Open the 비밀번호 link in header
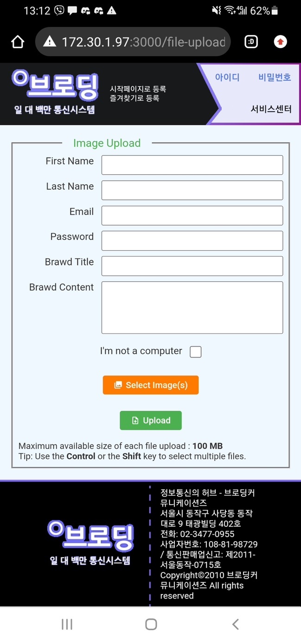The image size is (301, 644). (275, 77)
